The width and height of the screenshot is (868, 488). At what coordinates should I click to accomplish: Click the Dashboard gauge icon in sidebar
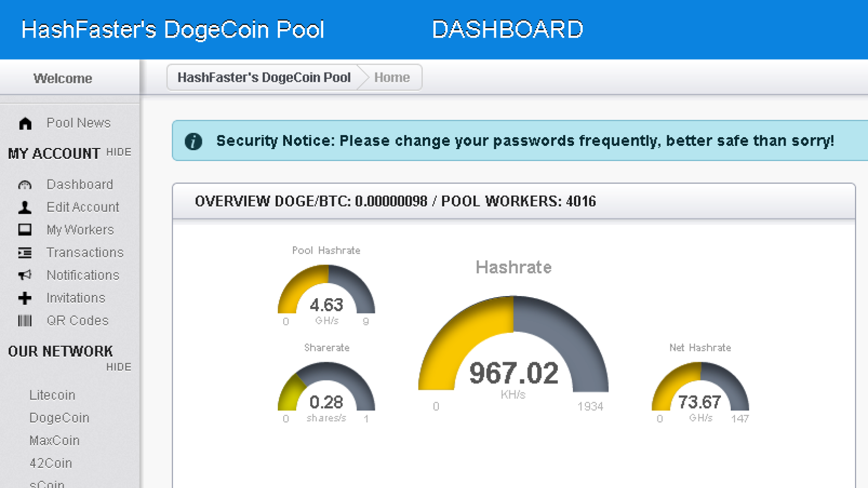coord(25,185)
